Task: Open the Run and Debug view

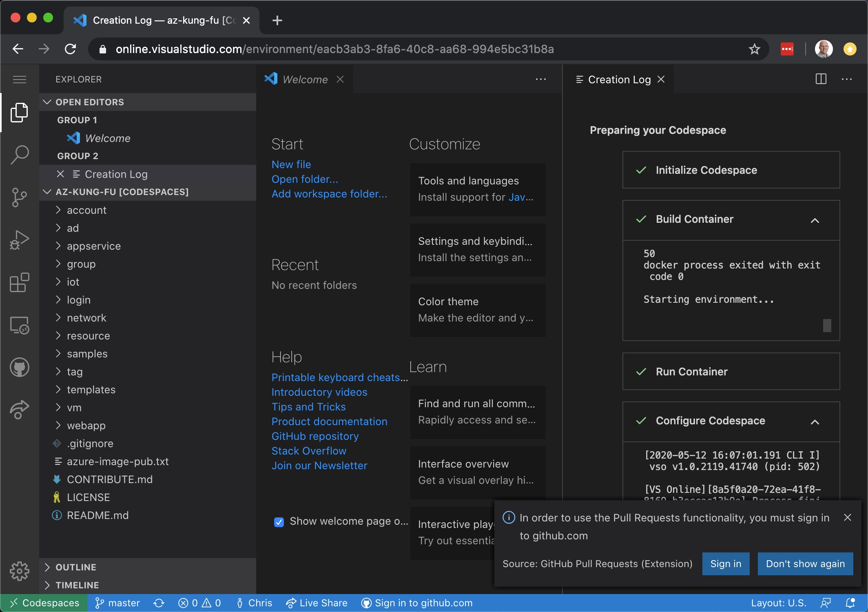Action: point(19,240)
